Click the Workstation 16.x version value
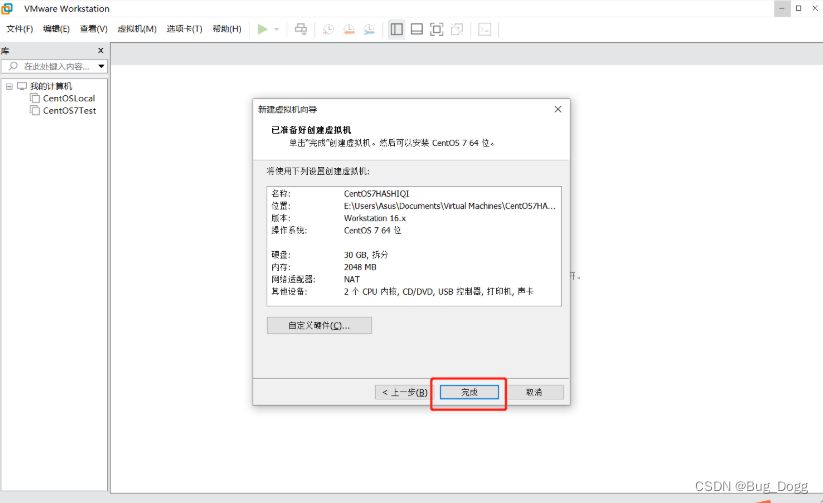This screenshot has width=823, height=503. point(375,218)
